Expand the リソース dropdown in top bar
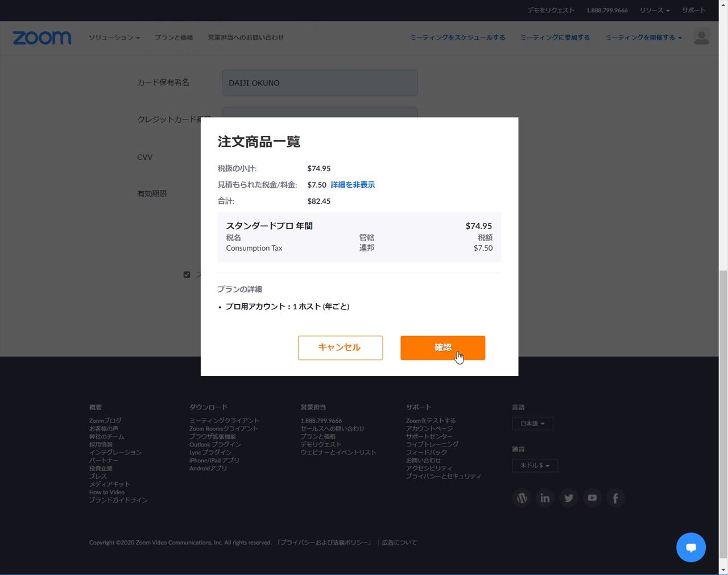Viewport: 728px width, 575px height. click(x=655, y=10)
